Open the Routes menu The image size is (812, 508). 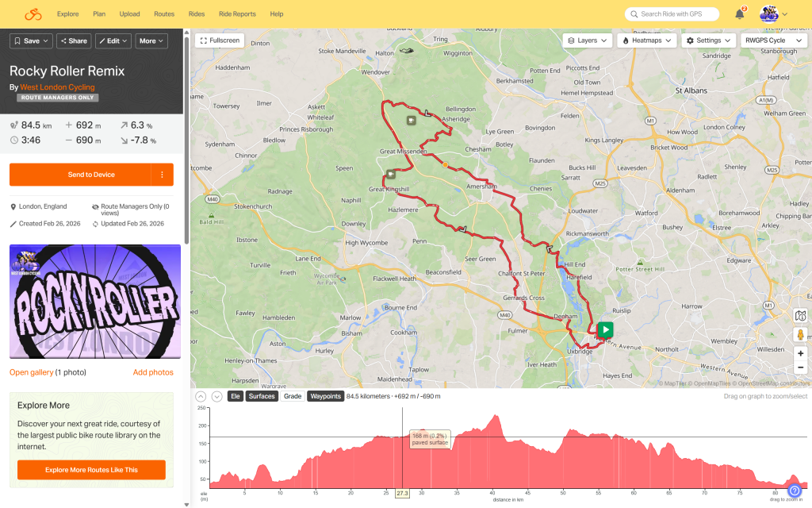coord(164,14)
